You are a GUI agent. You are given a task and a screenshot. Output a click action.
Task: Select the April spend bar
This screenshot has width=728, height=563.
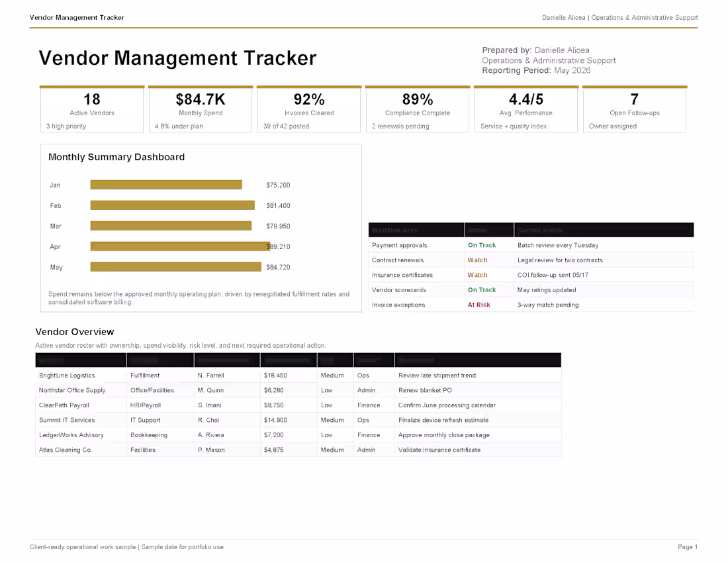coord(180,246)
